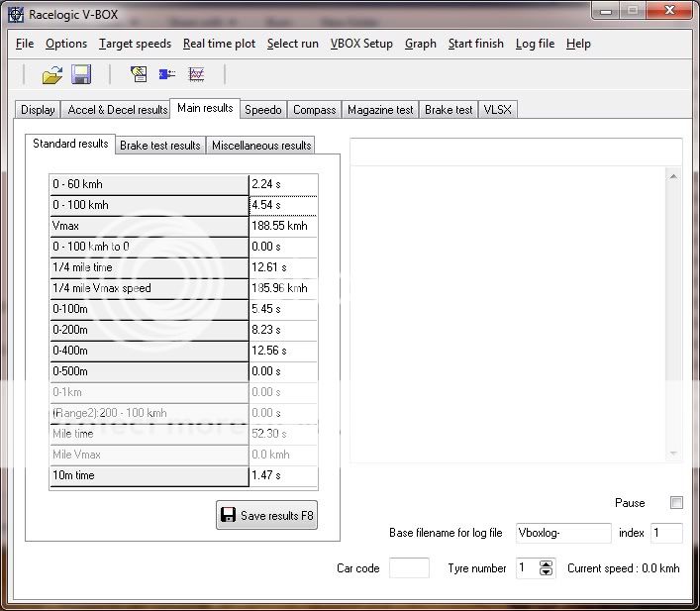The image size is (700, 611).
Task: Select the Main results tab
Action: (x=205, y=108)
